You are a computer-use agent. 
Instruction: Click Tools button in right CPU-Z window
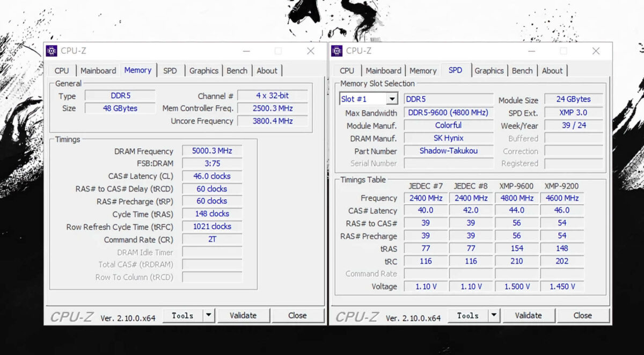coord(468,315)
